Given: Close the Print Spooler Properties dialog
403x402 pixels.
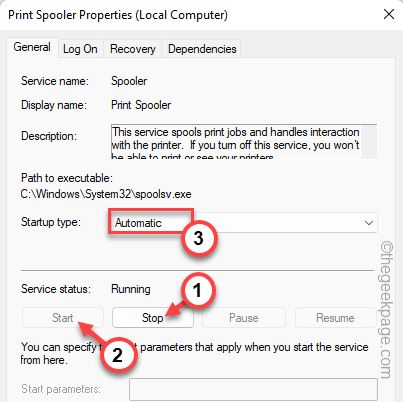Looking at the screenshot, I should click(389, 14).
